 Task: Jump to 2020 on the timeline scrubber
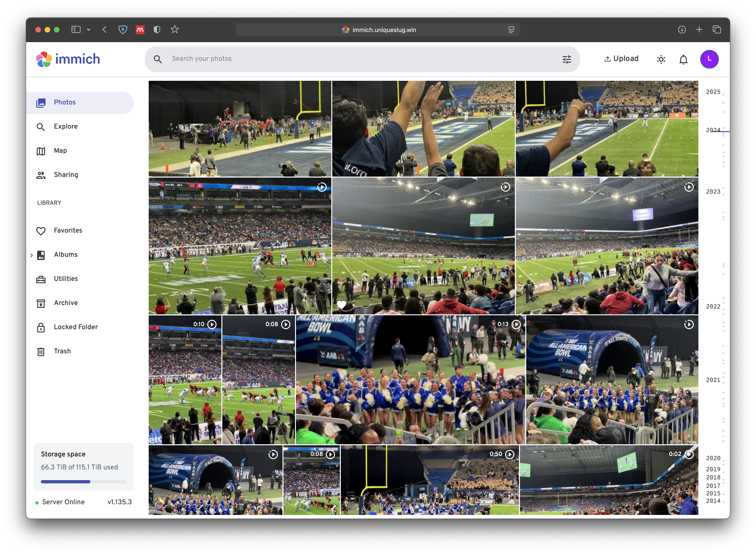tap(713, 458)
